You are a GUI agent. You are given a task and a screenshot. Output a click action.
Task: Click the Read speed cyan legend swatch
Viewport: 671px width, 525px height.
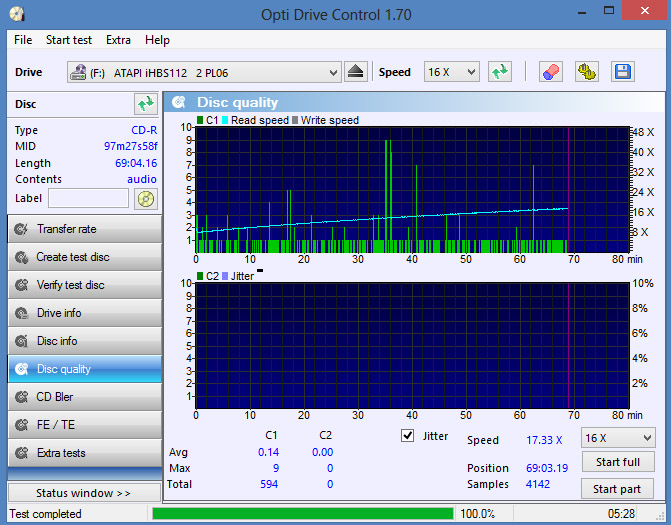pyautogui.click(x=225, y=120)
